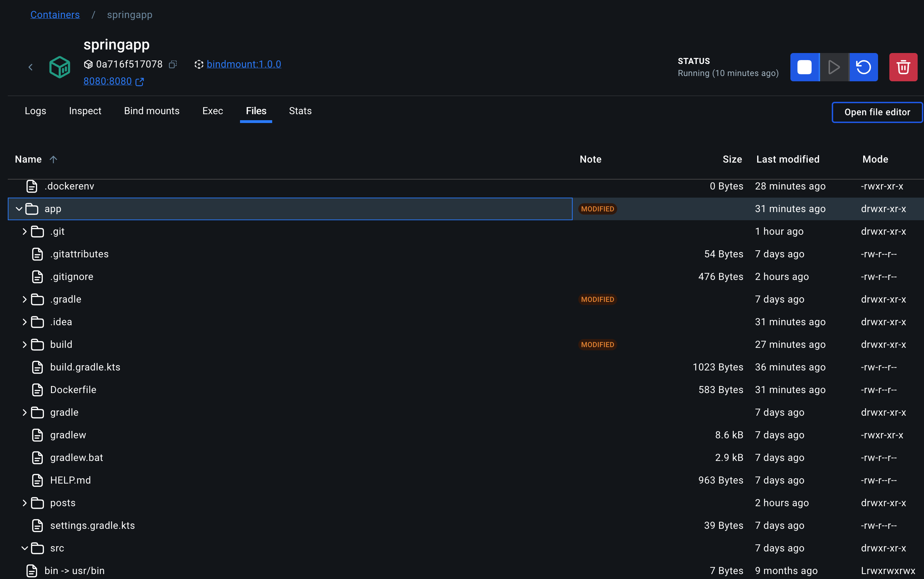924x579 pixels.
Task: Switch to the Stats tab
Action: 300,111
